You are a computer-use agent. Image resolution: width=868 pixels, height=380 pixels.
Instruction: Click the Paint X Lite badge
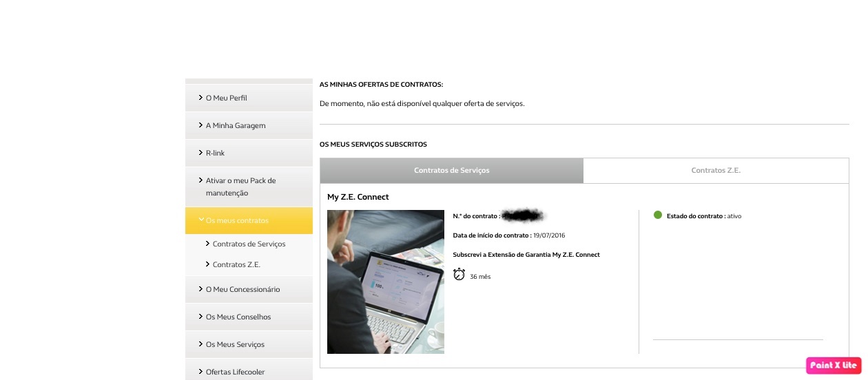point(834,365)
